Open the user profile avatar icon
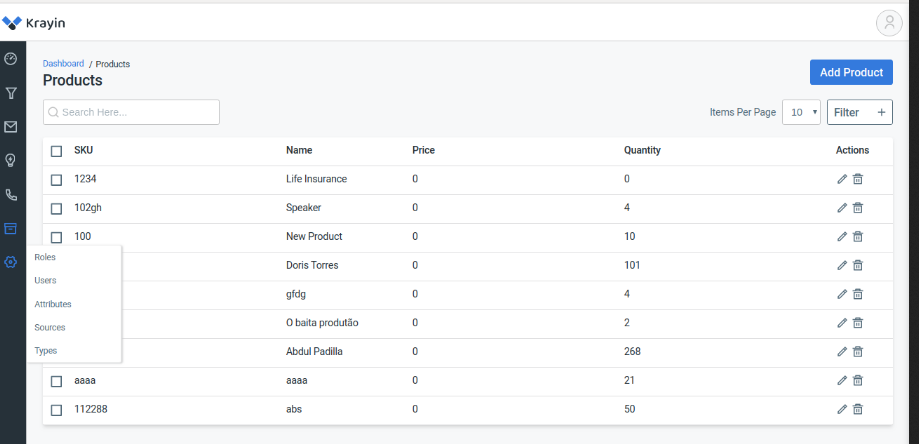The height and width of the screenshot is (444, 919). tap(889, 23)
